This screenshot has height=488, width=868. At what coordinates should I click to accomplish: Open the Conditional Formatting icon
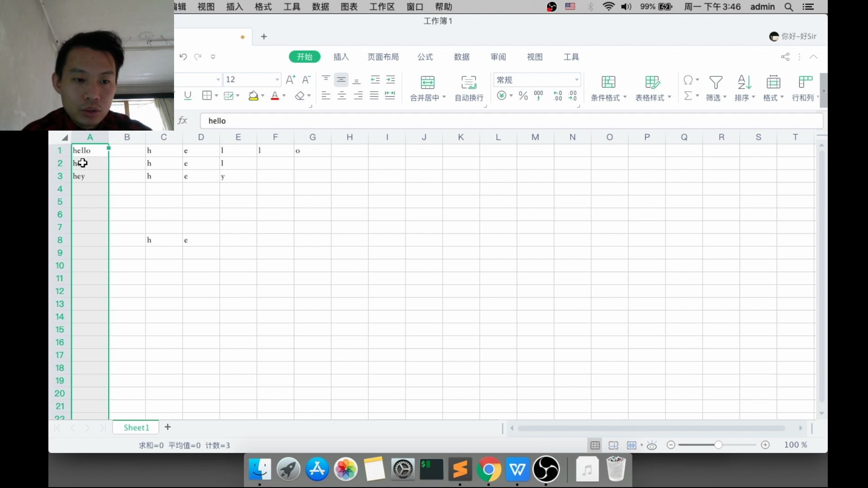[608, 83]
